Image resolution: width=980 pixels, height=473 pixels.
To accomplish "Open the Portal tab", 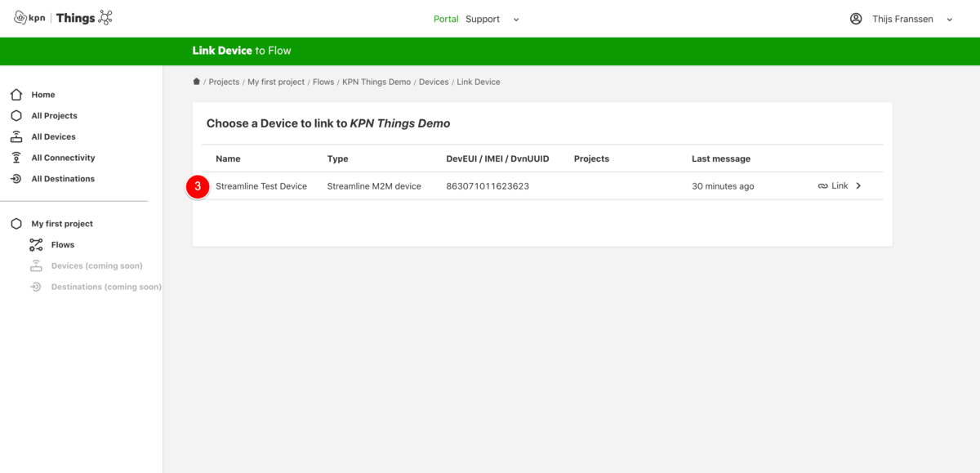I will (446, 19).
